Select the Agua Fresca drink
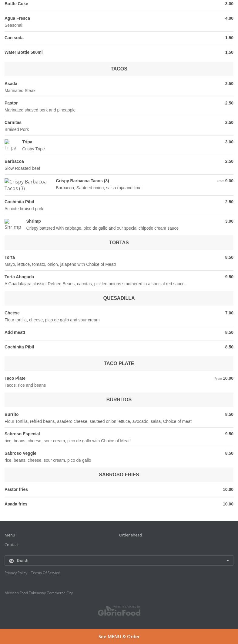Screen dimensions: 238x644 (x=119, y=22)
